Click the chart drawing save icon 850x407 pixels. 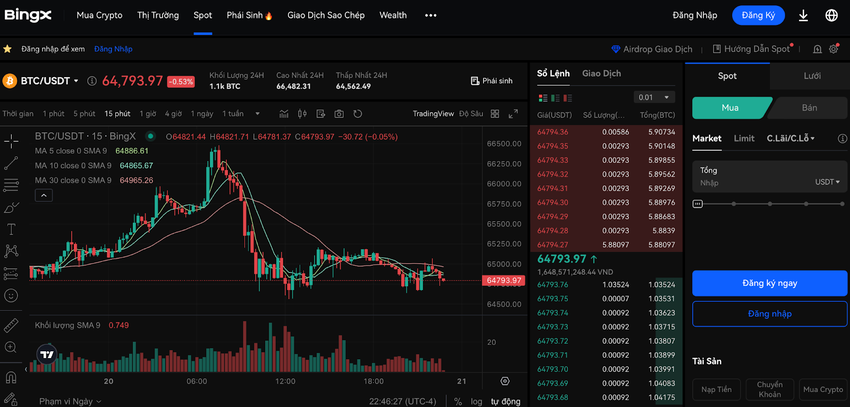[x=320, y=114]
